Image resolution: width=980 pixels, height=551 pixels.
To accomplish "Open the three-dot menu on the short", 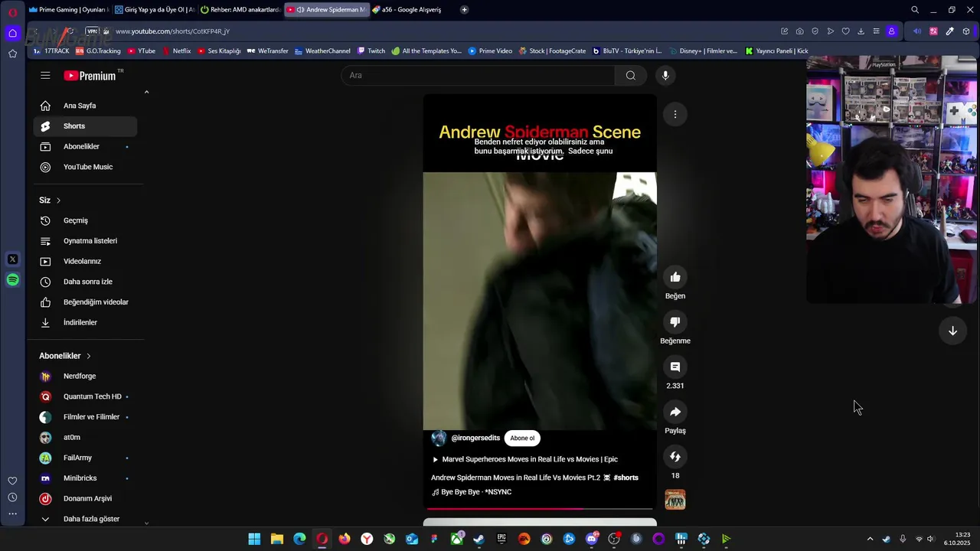I will click(x=675, y=114).
